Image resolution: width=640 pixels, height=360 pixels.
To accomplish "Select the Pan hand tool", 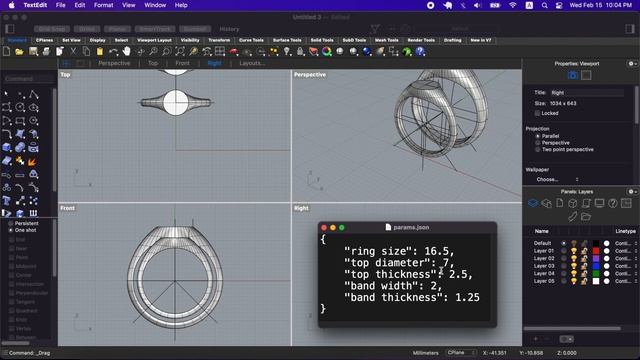I will (x=127, y=51).
